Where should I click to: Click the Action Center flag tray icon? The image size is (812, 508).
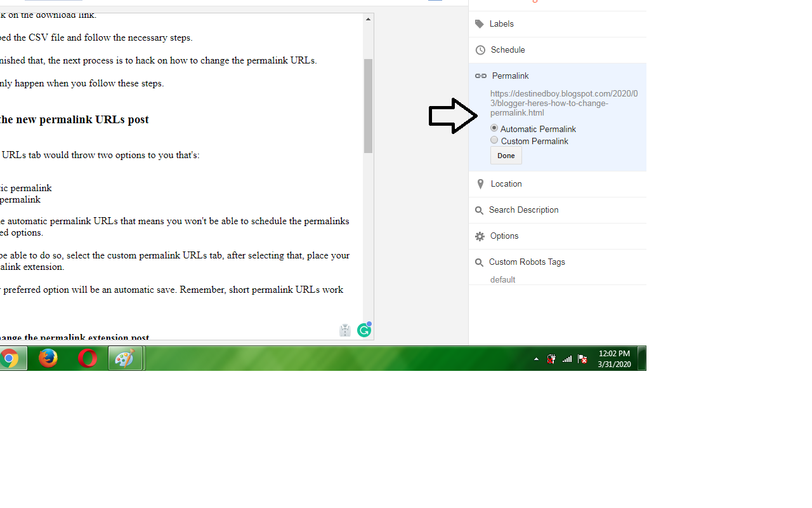pyautogui.click(x=582, y=359)
